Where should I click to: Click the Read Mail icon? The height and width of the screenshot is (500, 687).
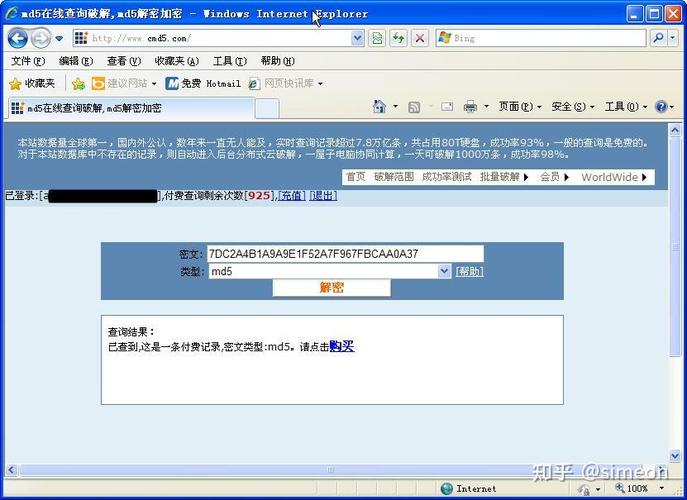point(447,106)
